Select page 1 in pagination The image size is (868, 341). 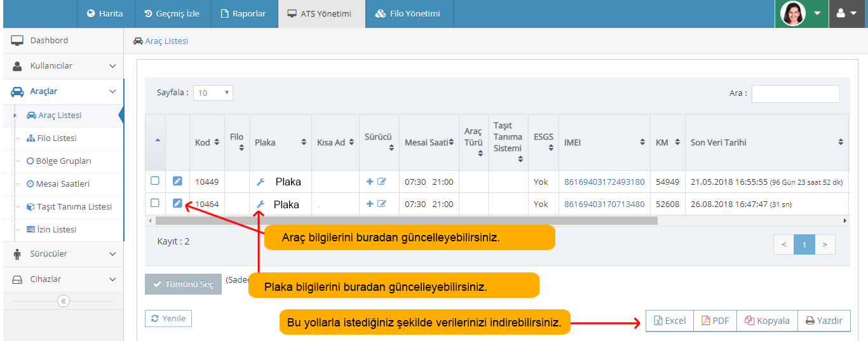click(x=804, y=244)
